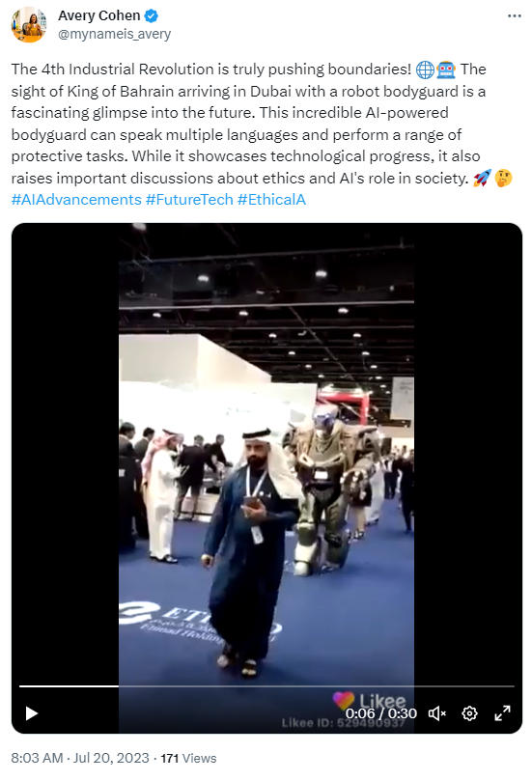
Task: Open the #FutureTech hashtag
Action: click(189, 200)
